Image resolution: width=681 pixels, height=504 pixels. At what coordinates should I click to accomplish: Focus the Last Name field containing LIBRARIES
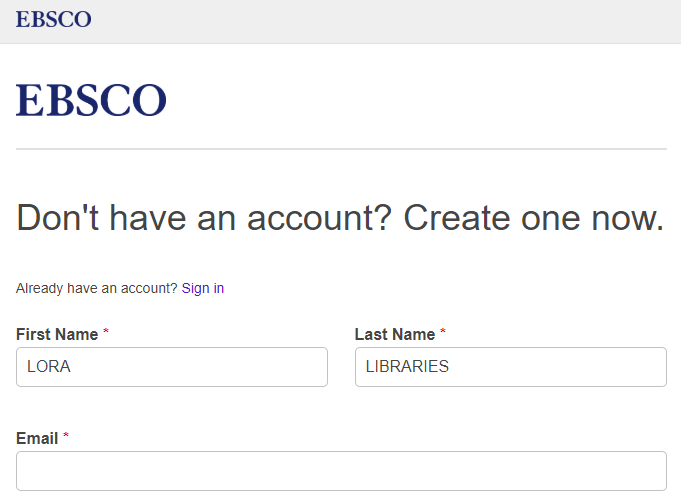[x=511, y=367]
